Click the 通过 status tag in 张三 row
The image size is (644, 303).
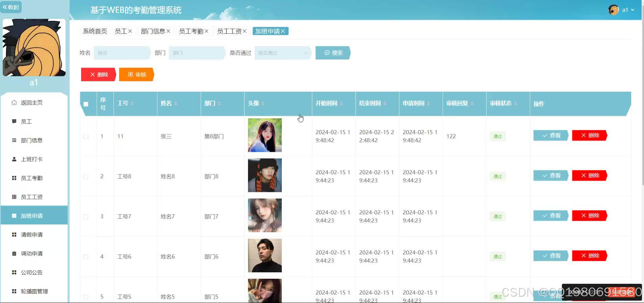point(498,136)
